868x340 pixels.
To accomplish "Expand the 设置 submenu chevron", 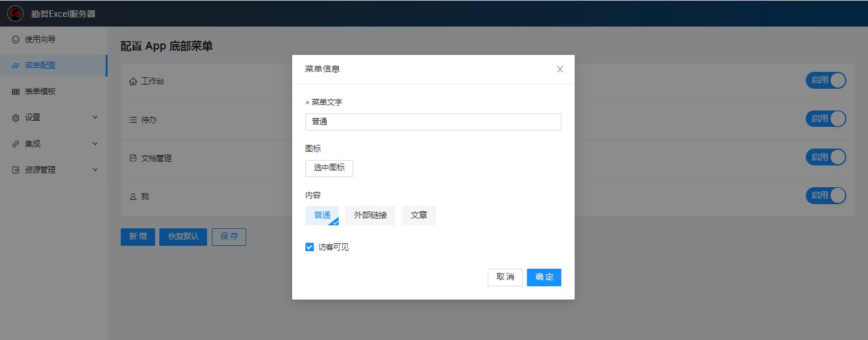I will point(95,118).
